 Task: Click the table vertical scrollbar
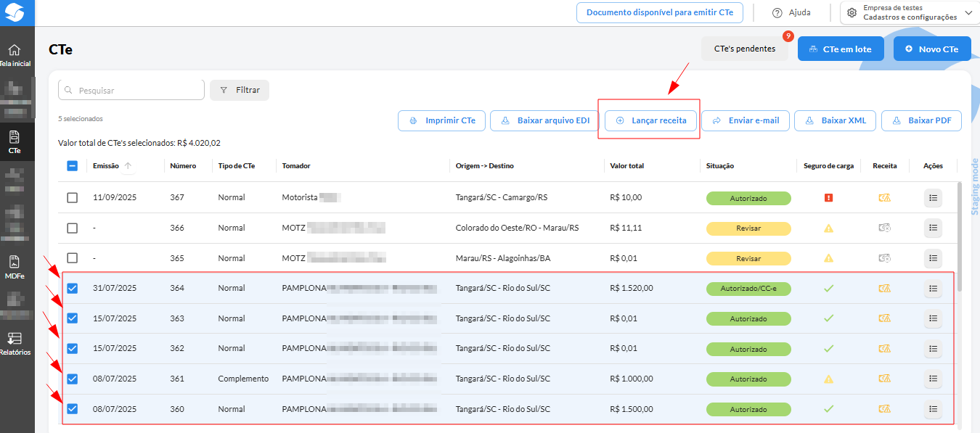click(960, 236)
